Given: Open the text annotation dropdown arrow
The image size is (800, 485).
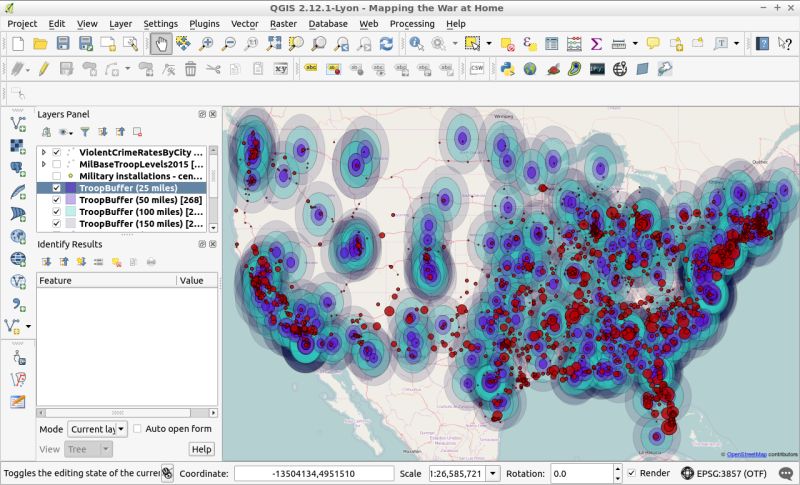Looking at the screenshot, I should (736, 44).
